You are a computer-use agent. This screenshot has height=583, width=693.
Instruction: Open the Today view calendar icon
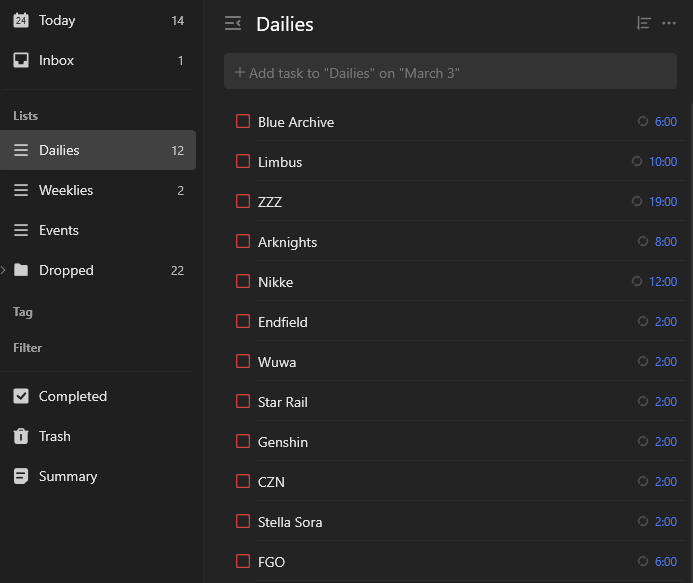tap(21, 20)
